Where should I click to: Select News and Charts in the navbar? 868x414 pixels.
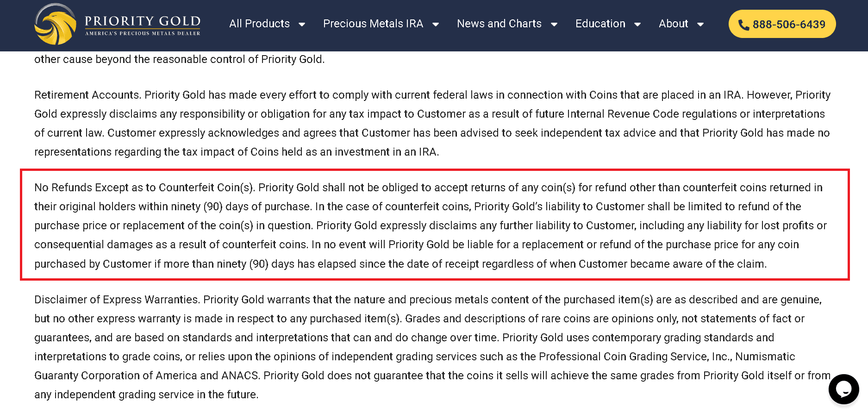pos(499,24)
